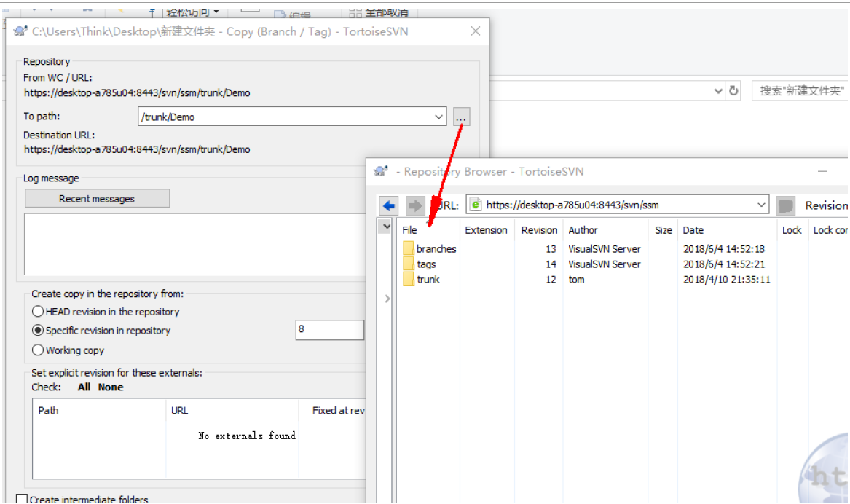Image resolution: width=850 pixels, height=504 pixels.
Task: Click the trunk folder icon
Action: pyautogui.click(x=408, y=279)
